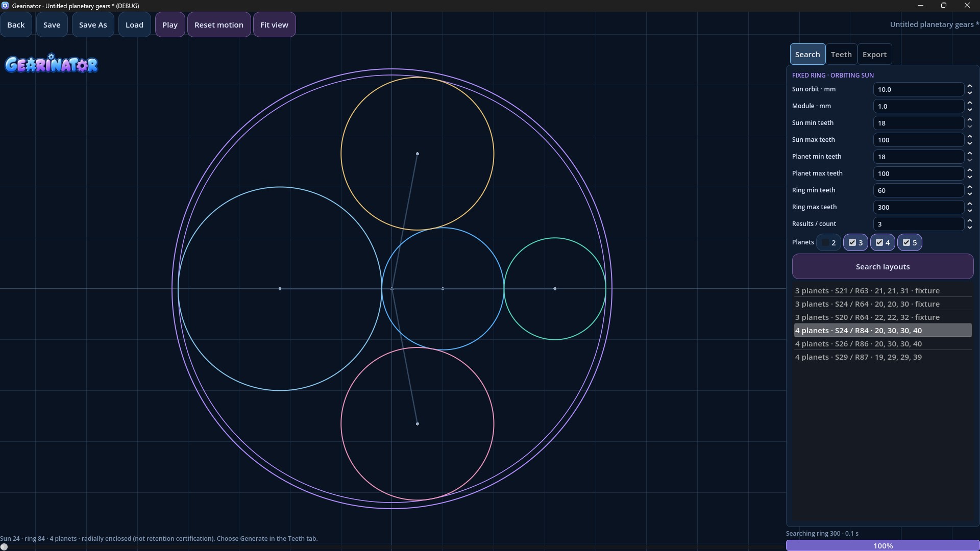This screenshot has width=980, height=551.
Task: Uncheck the 5 planets checkbox
Action: coord(910,243)
